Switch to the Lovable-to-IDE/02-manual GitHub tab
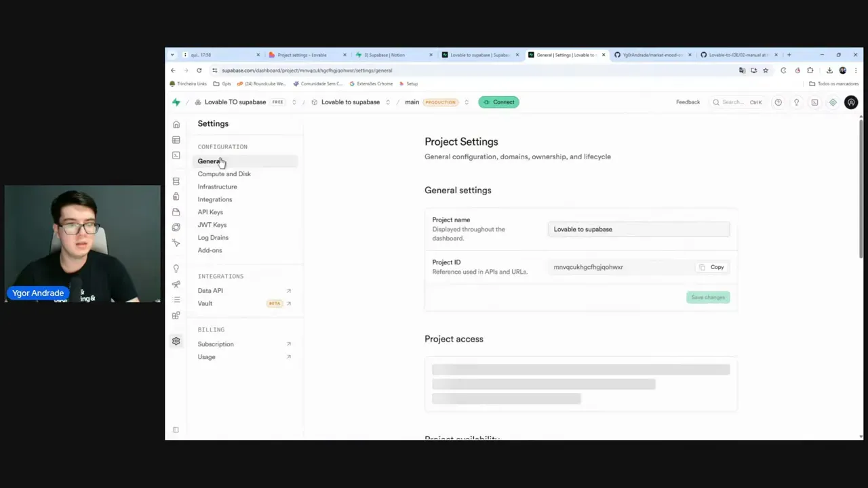Image resolution: width=868 pixels, height=488 pixels. pyautogui.click(x=738, y=55)
